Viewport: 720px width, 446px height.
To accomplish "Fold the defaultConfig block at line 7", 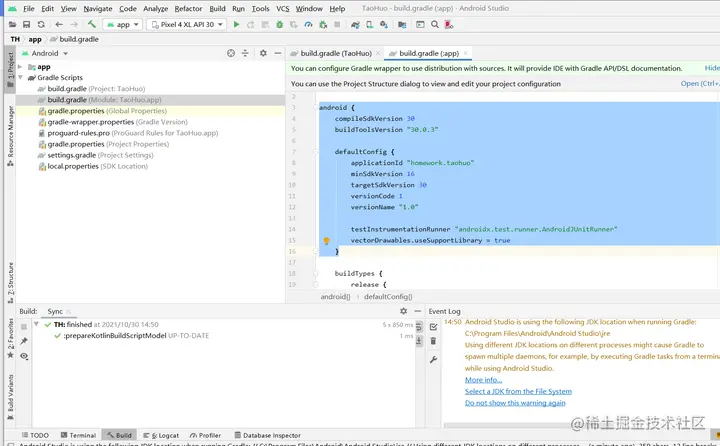I will click(x=316, y=152).
